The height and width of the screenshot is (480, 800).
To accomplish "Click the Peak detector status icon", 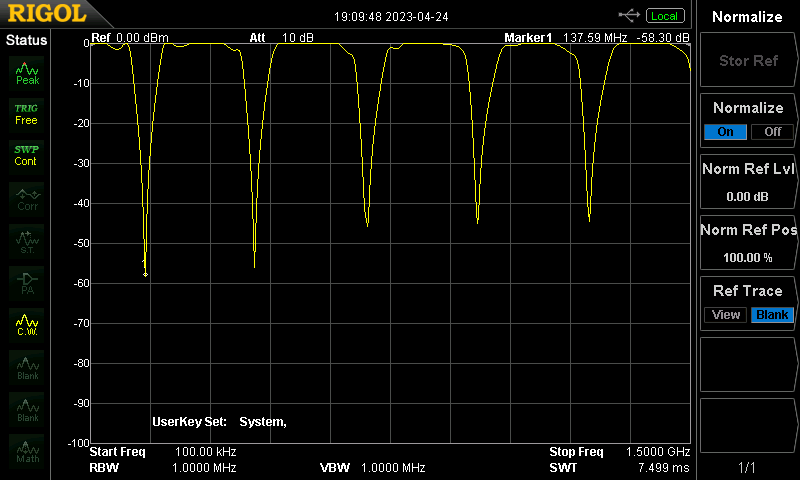I will 27,72.
